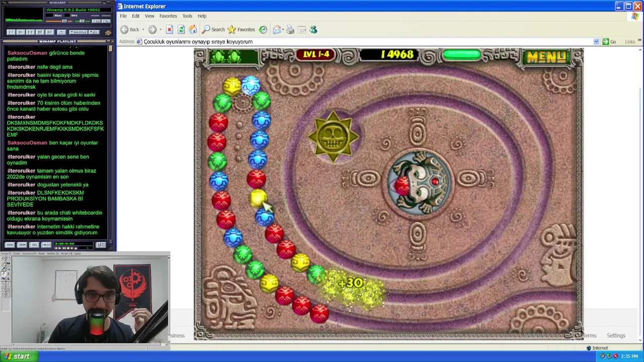Go back with IE Back button
This screenshot has width=644, height=362.
point(131,30)
